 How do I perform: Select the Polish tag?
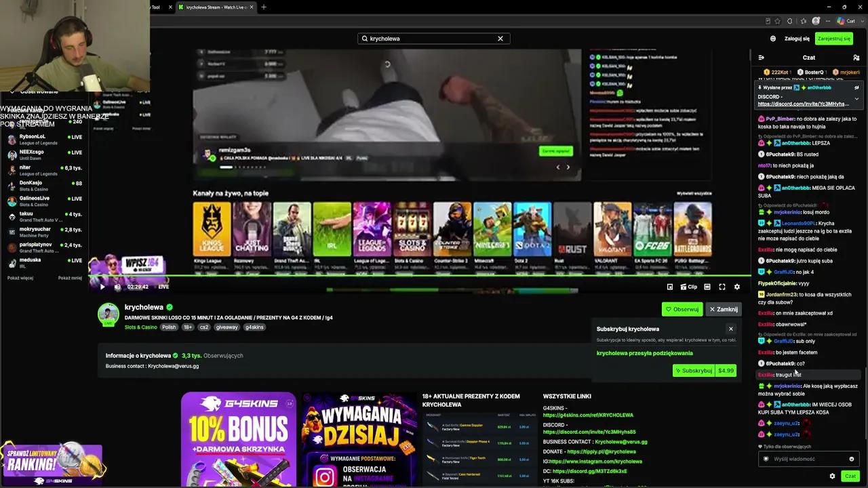click(169, 327)
